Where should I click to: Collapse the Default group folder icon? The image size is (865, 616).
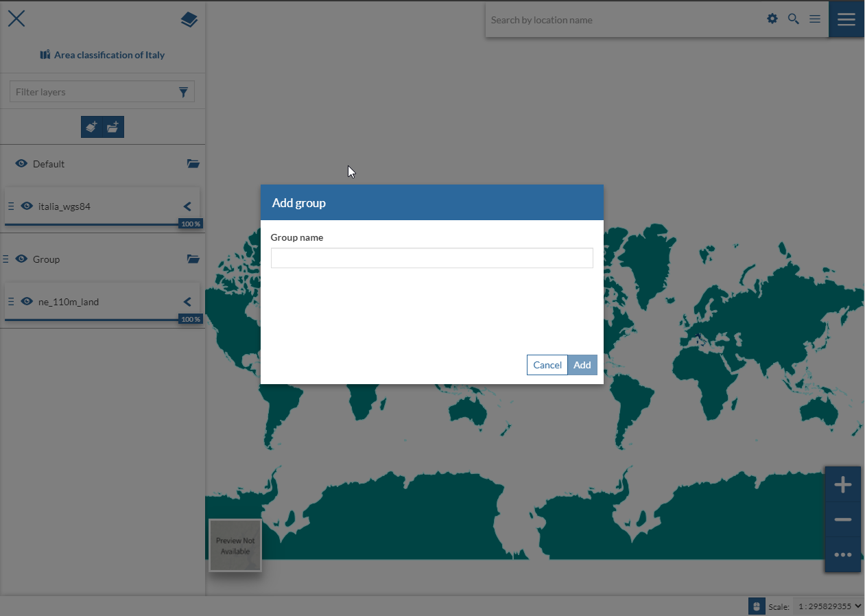pyautogui.click(x=193, y=164)
